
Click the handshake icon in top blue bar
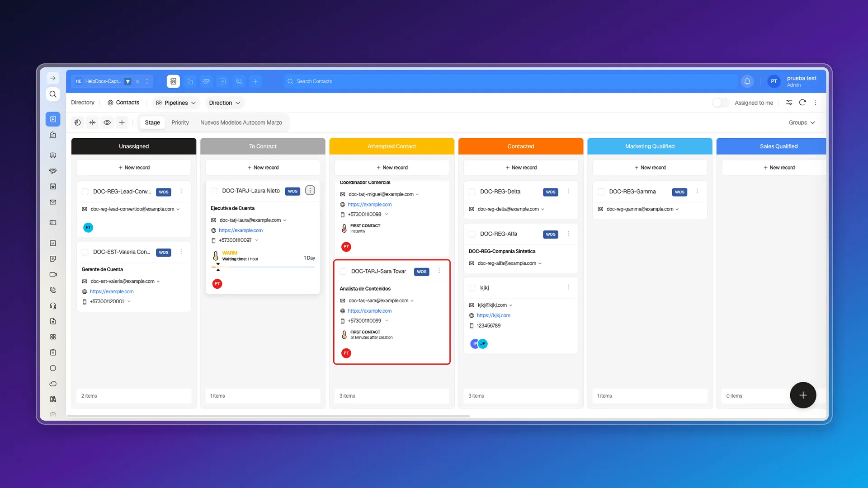coord(206,81)
